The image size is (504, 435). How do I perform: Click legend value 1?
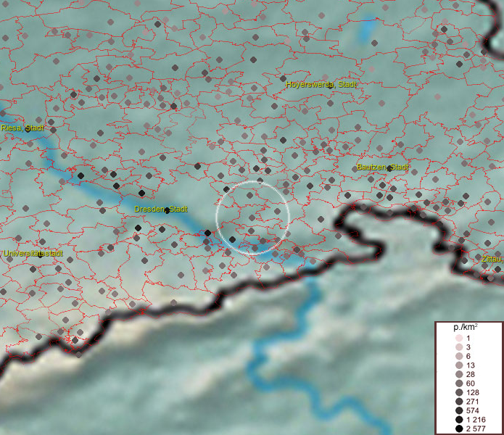tap(468, 338)
